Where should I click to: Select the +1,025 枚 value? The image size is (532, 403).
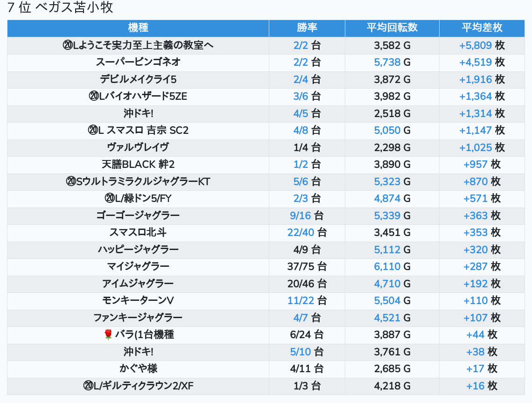482,147
